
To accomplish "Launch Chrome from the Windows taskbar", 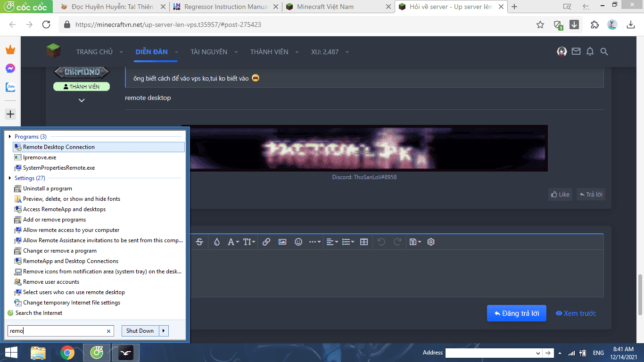I will [x=67, y=353].
